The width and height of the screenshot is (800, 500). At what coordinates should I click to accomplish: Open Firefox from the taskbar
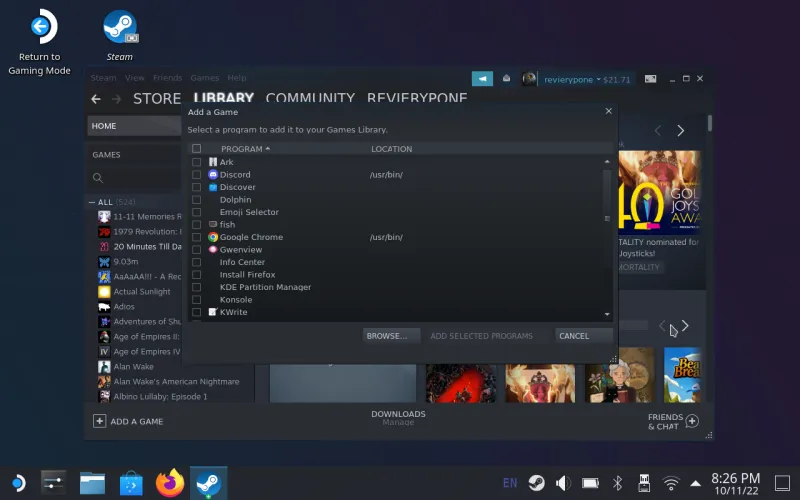[171, 483]
